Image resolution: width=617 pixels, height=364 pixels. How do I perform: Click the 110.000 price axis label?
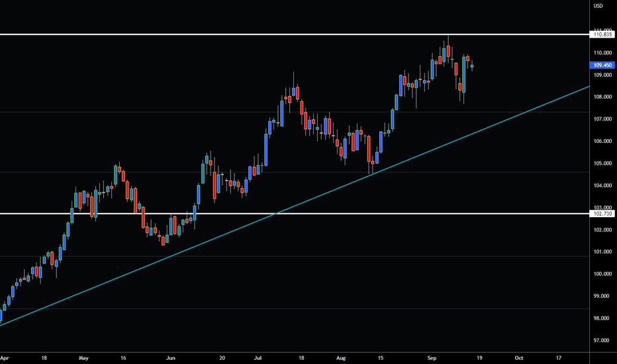(x=602, y=53)
